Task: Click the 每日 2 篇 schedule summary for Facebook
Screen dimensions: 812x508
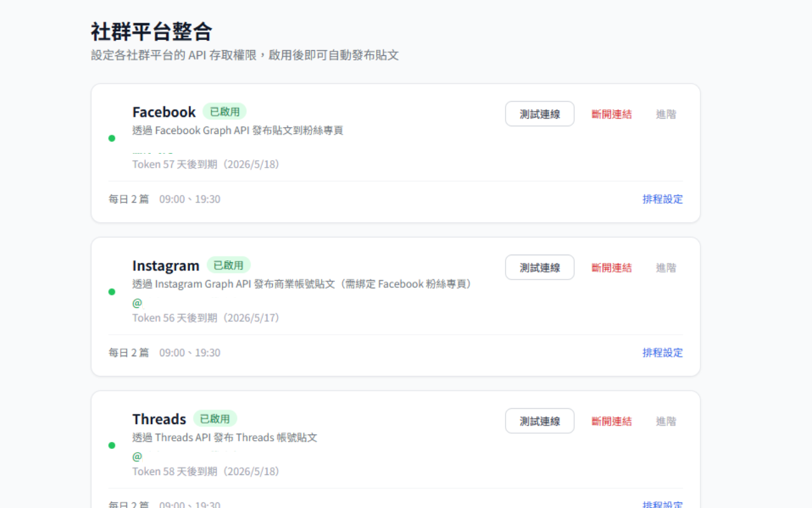Action: pos(128,199)
